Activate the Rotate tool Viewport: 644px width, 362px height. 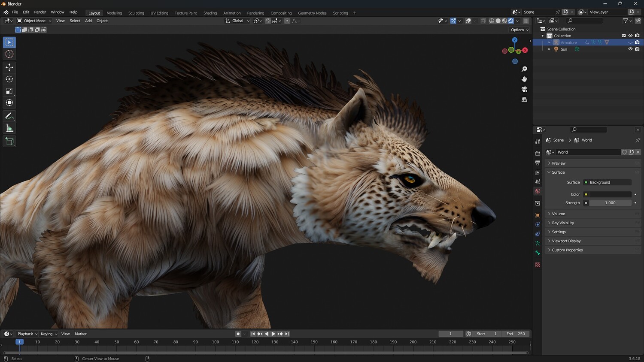[9, 79]
